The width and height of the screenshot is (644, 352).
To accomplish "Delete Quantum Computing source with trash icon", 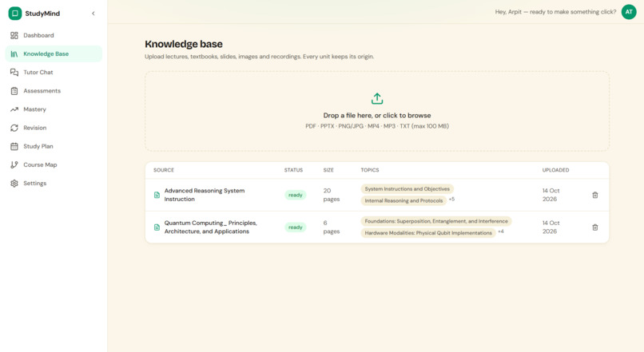I will (594, 227).
